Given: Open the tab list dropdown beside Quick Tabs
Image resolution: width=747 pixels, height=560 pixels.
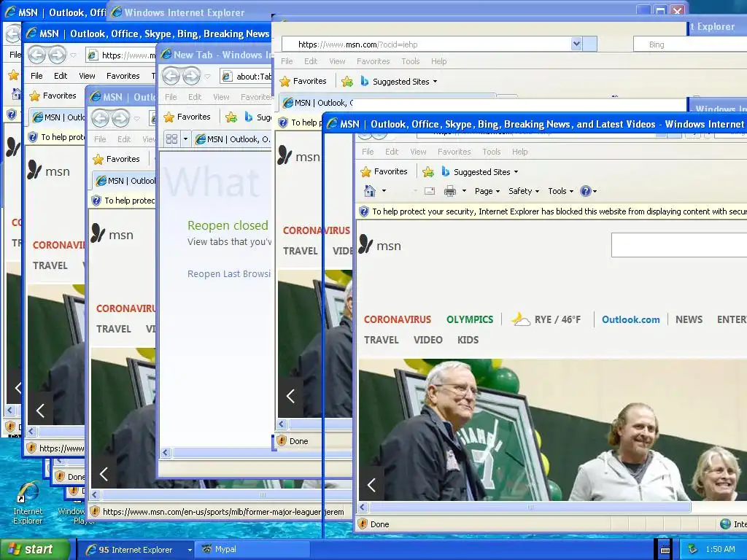Looking at the screenshot, I should tap(185, 139).
